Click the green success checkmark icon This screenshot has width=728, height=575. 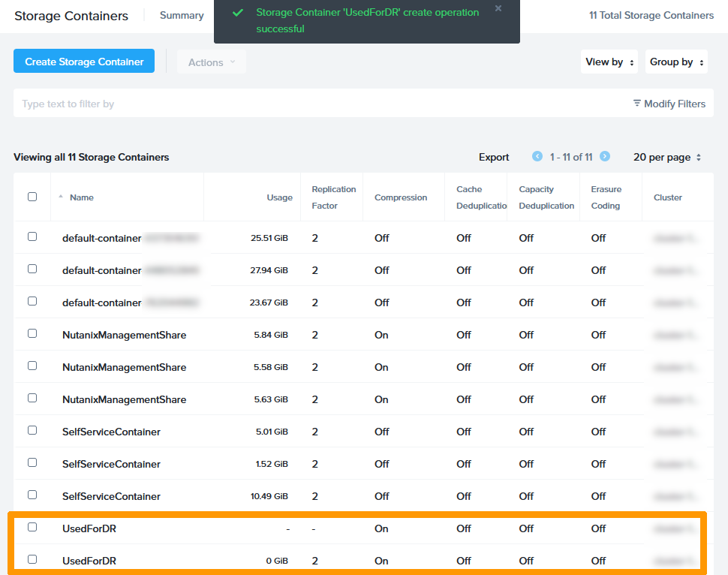237,13
